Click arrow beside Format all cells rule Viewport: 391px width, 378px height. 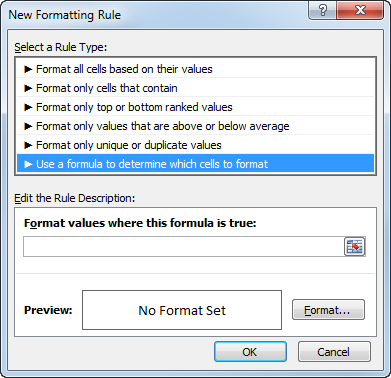pos(28,69)
